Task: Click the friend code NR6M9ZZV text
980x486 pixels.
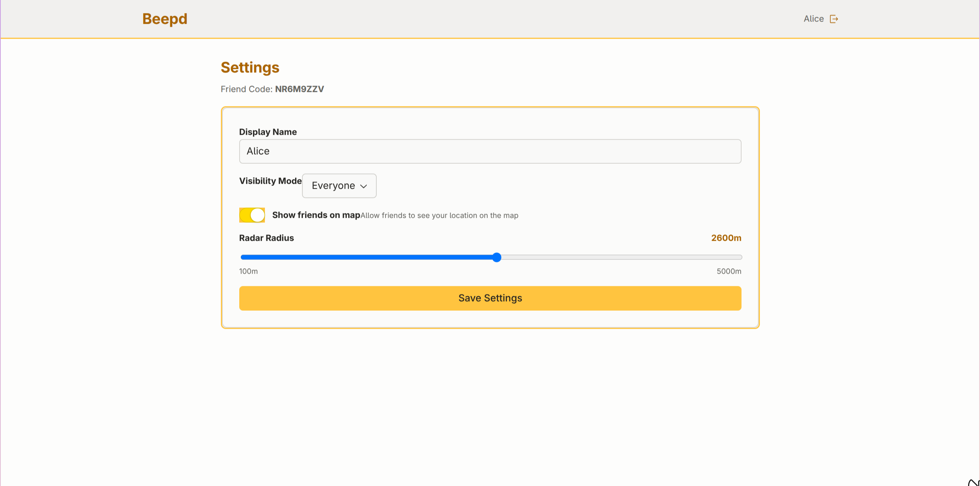Action: click(x=299, y=89)
